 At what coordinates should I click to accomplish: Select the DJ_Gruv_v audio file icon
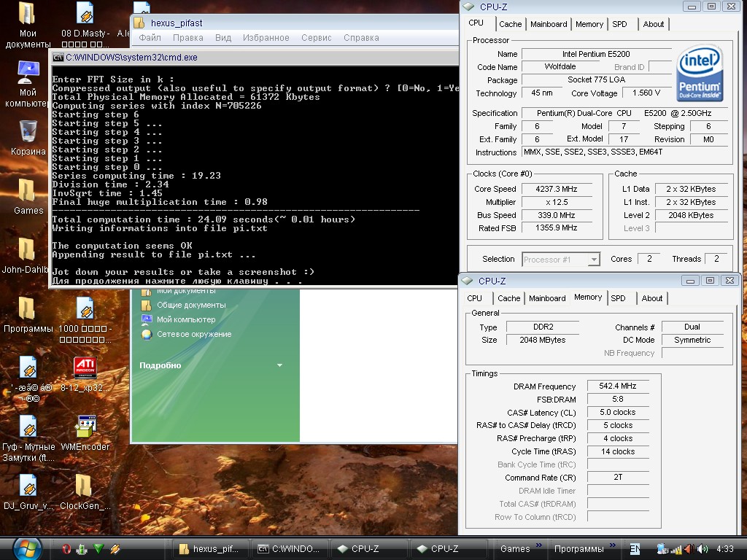[28, 486]
